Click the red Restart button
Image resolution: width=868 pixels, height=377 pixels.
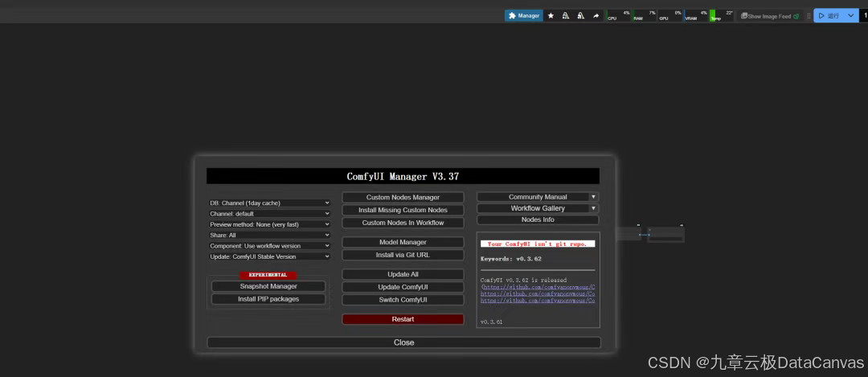click(x=403, y=319)
